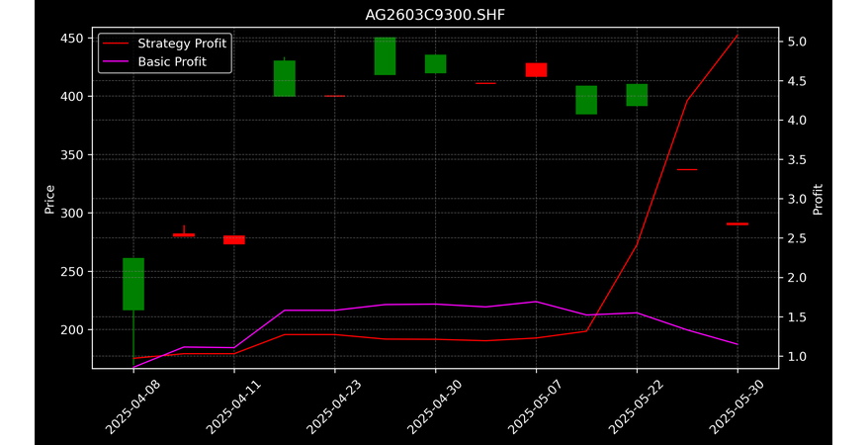Image resolution: width=868 pixels, height=445 pixels.
Task: Click the Profit axis label
Action: click(x=818, y=199)
